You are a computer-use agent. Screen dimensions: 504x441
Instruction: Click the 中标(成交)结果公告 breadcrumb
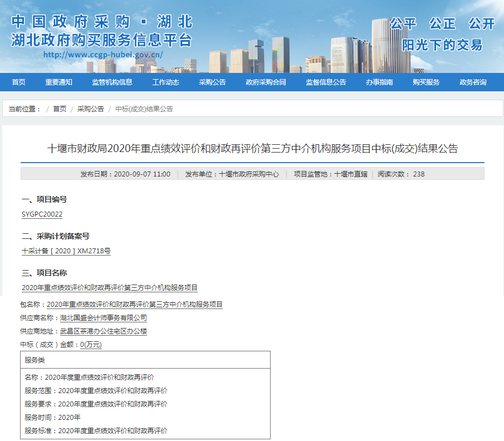pyautogui.click(x=144, y=109)
